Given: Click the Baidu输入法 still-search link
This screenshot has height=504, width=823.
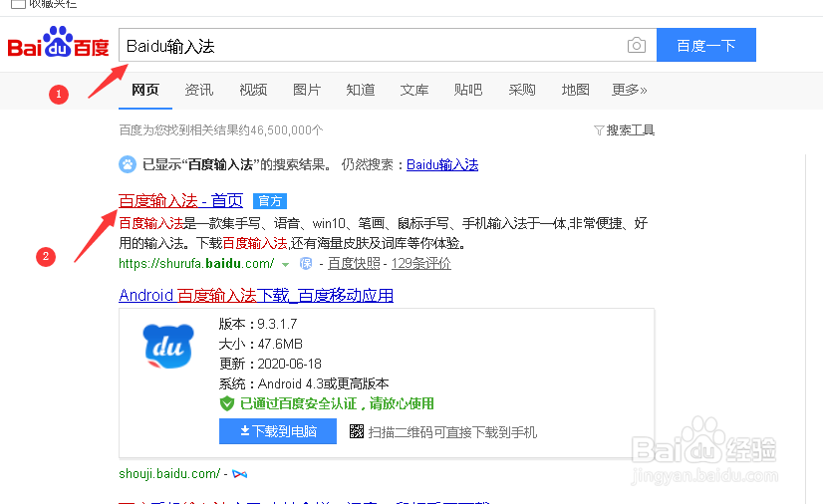Looking at the screenshot, I should [442, 164].
